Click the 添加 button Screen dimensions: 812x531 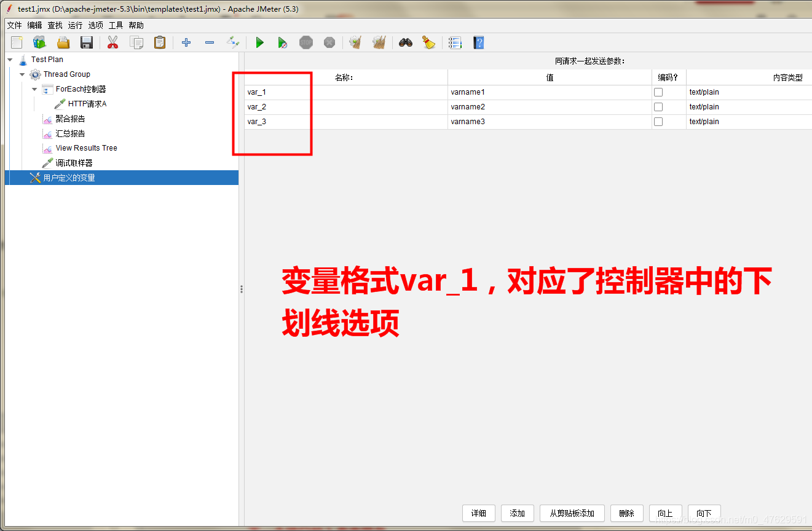tap(518, 513)
